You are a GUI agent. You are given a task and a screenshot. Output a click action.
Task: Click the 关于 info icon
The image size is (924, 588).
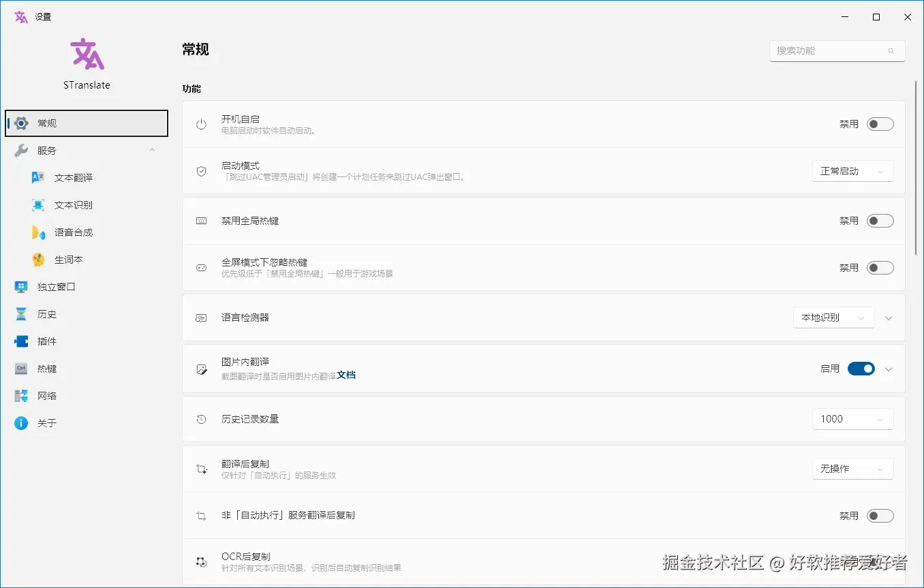pyautogui.click(x=21, y=423)
